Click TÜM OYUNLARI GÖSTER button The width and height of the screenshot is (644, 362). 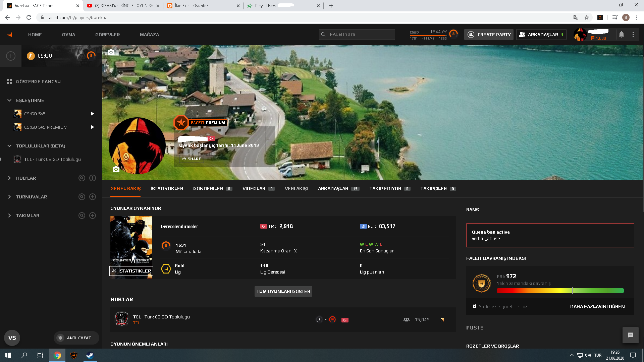pyautogui.click(x=283, y=292)
